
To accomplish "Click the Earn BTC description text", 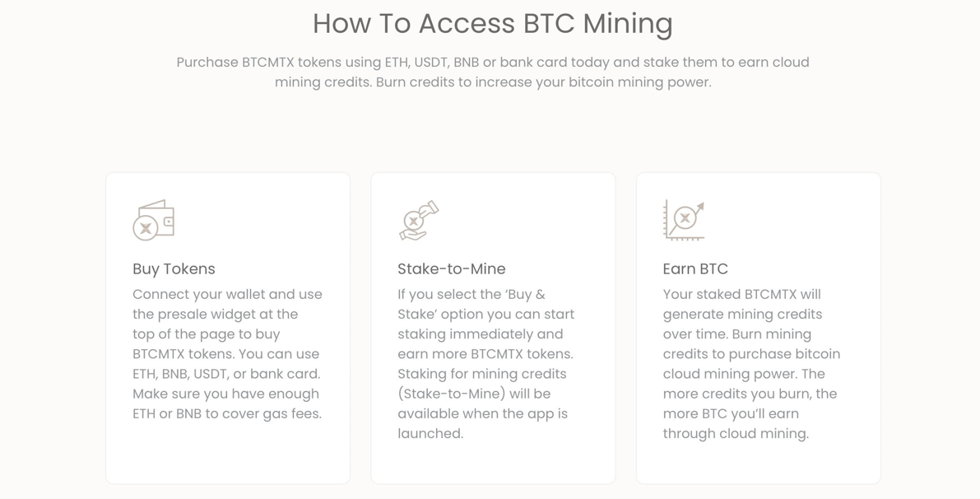I will (750, 364).
